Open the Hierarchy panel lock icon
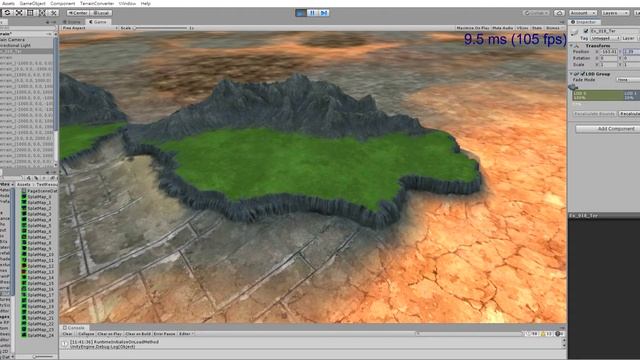The height and width of the screenshot is (360, 640). 48,22
